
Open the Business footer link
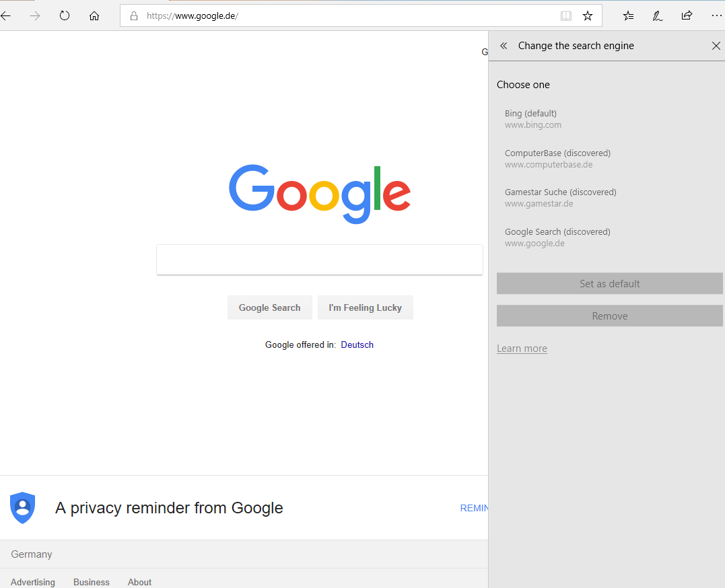(x=92, y=582)
